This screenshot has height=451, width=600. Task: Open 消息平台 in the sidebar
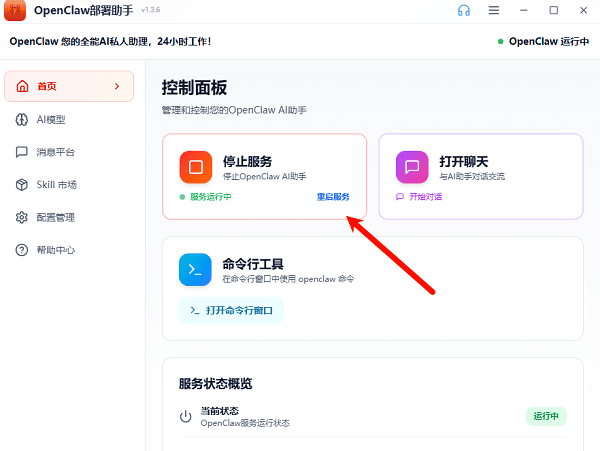(x=55, y=152)
